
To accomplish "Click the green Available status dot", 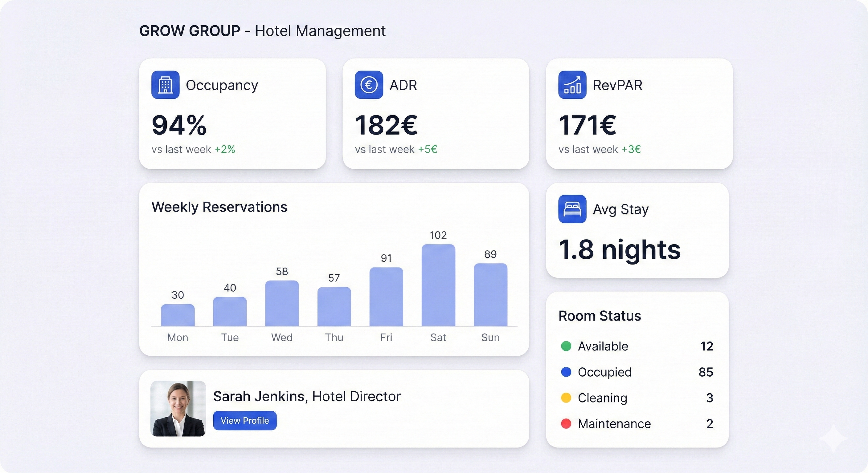I will coord(566,346).
